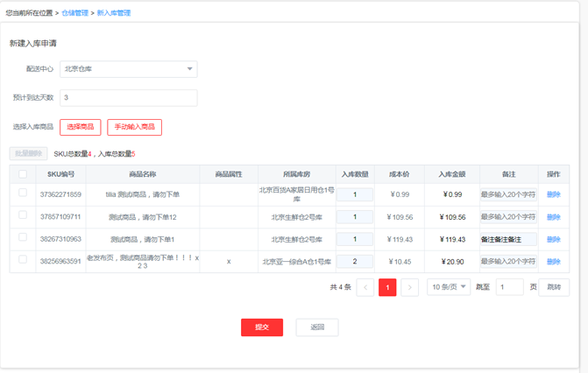This screenshot has height=373, width=588.
Task: Toggle the select-all checkbox in table header
Action: click(23, 174)
